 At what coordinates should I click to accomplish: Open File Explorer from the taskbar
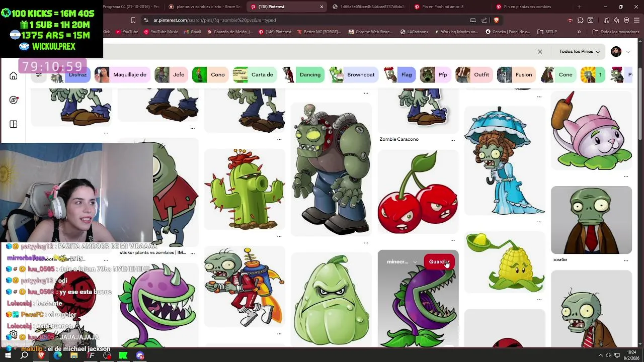point(74,355)
